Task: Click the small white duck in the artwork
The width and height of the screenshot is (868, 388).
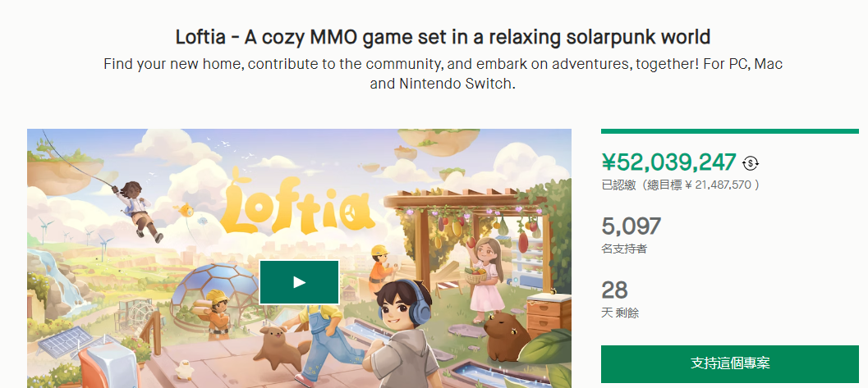Action: point(183,368)
